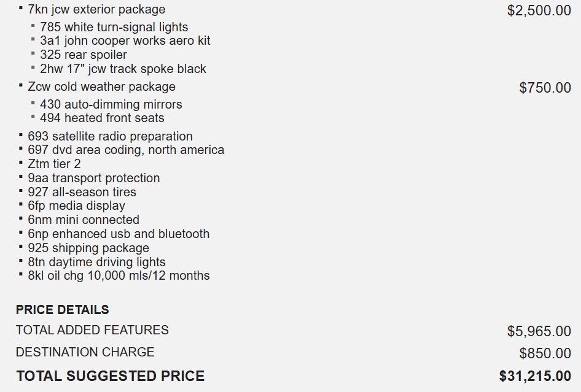Select the $2,500.00 exterior package price
Viewport: 581px width, 392px height.
click(x=539, y=10)
